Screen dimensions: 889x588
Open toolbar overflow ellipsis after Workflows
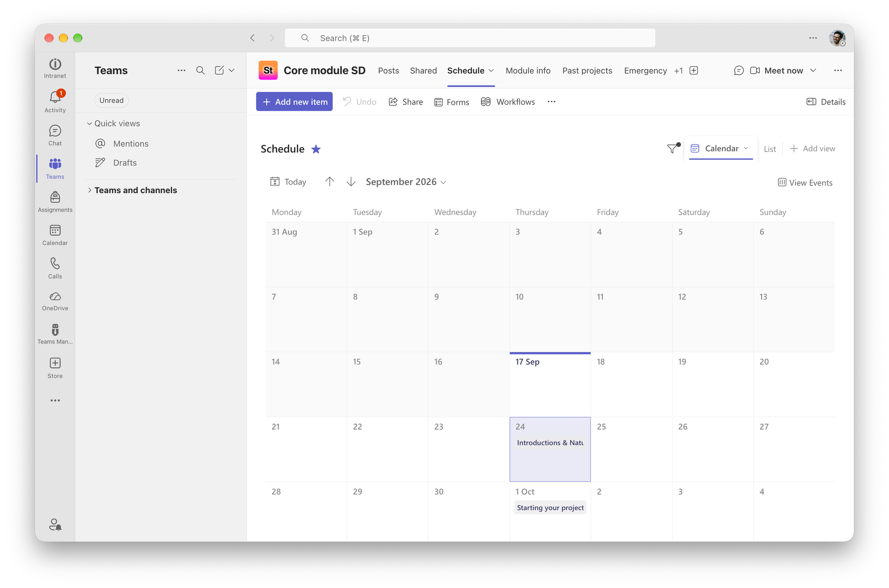point(552,102)
